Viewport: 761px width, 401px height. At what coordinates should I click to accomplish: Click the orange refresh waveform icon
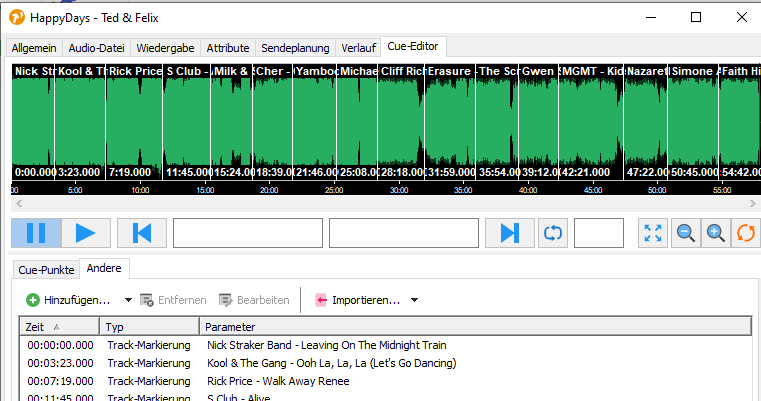tap(745, 233)
